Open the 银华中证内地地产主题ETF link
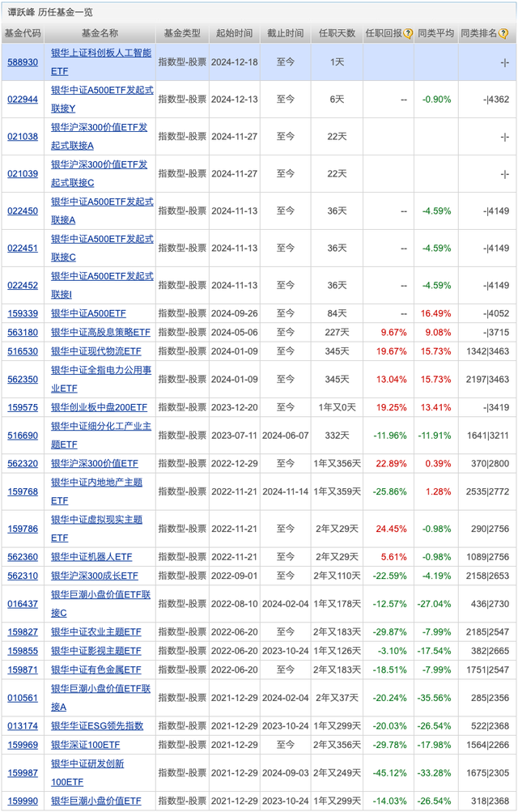Image resolution: width=518 pixels, height=812 pixels. (97, 492)
